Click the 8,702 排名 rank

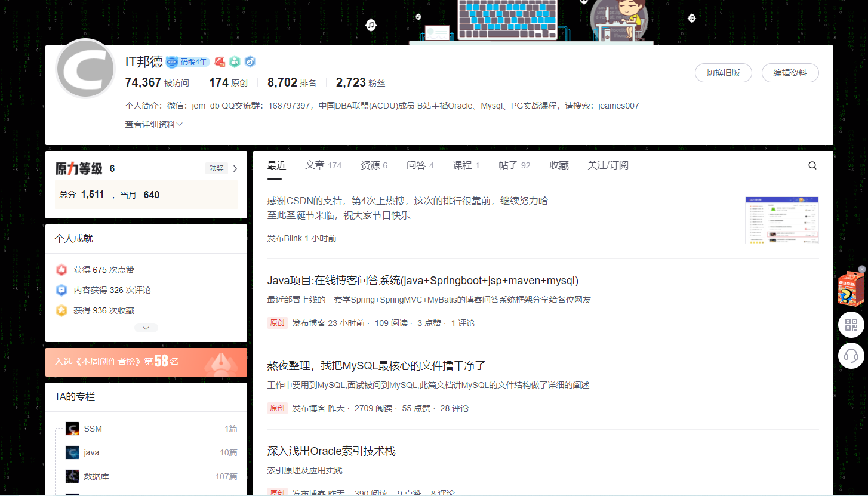click(x=292, y=83)
